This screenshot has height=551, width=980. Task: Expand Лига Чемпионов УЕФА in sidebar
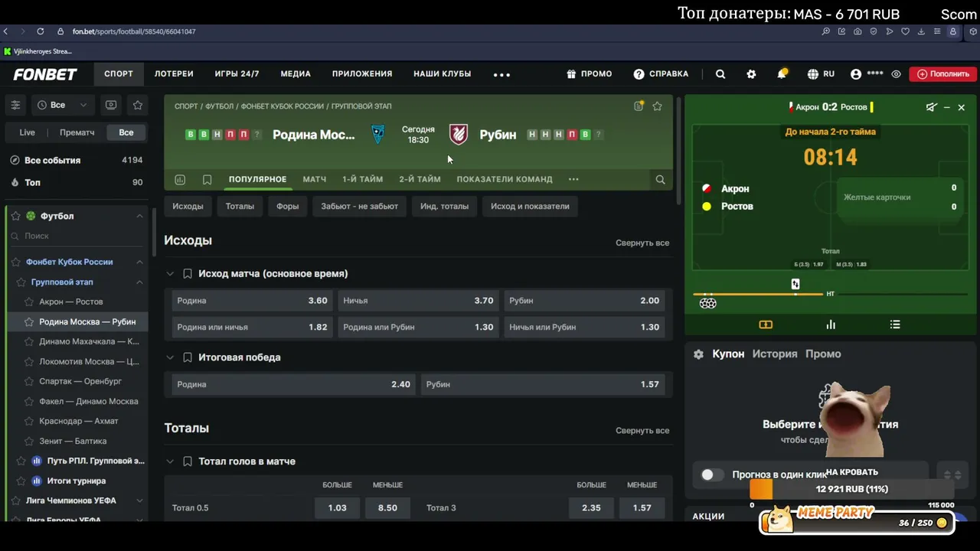point(139,500)
